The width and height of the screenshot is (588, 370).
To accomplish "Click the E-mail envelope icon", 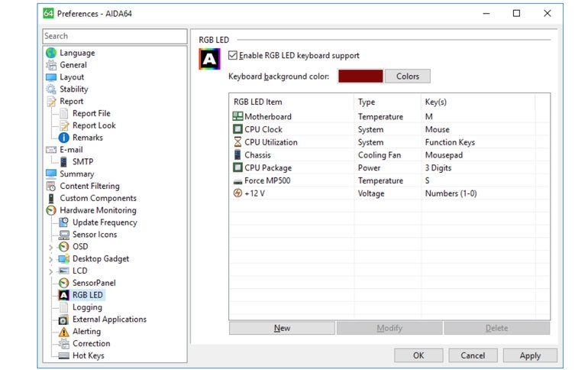I will [x=51, y=150].
